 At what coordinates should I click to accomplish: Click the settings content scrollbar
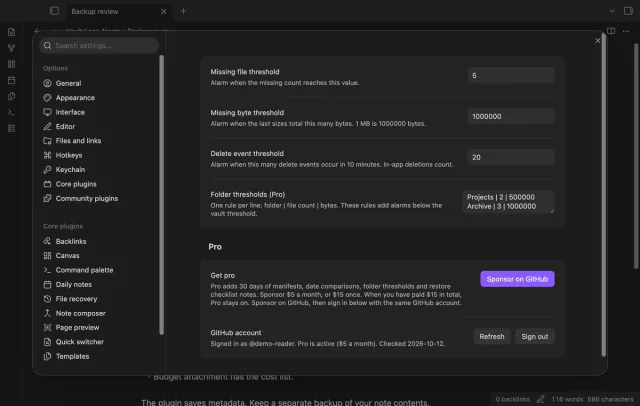point(604,195)
